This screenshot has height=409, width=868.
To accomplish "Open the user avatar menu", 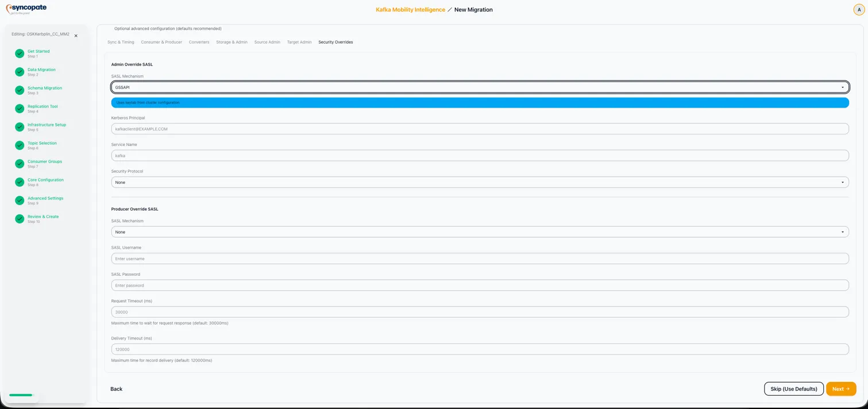I will (x=859, y=10).
